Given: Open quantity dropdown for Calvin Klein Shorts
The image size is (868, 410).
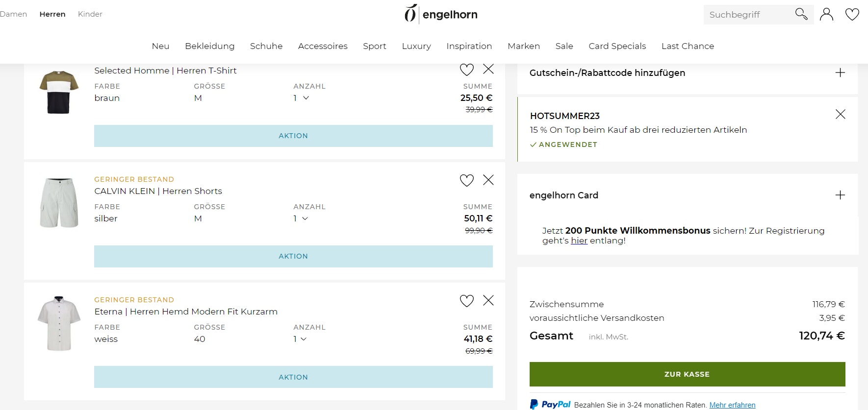Looking at the screenshot, I should 301,218.
